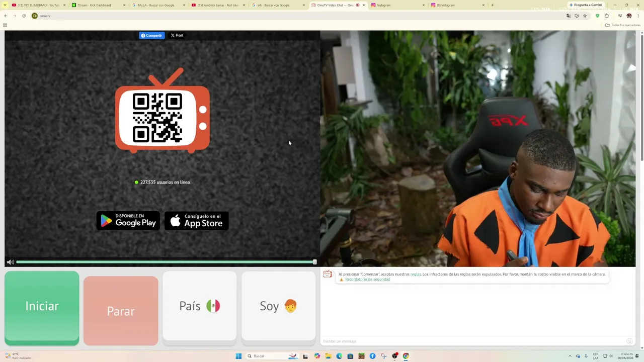Click the translate page icon
The width and height of the screenshot is (644, 362).
coord(569,16)
